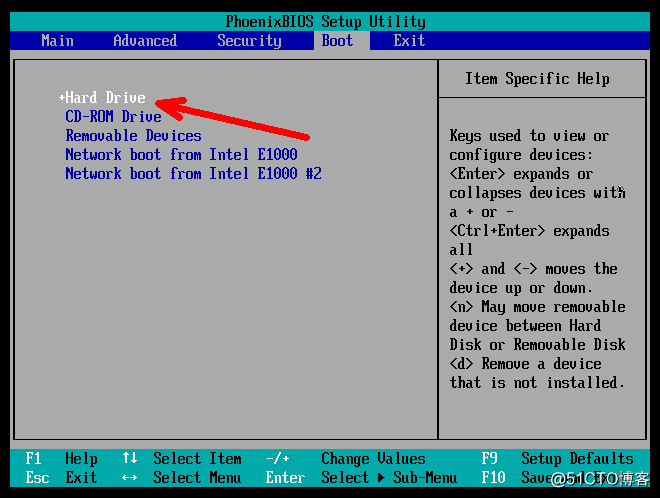Click left/right arrows Select Menu hint
The height and width of the screenshot is (498, 660).
point(182,477)
